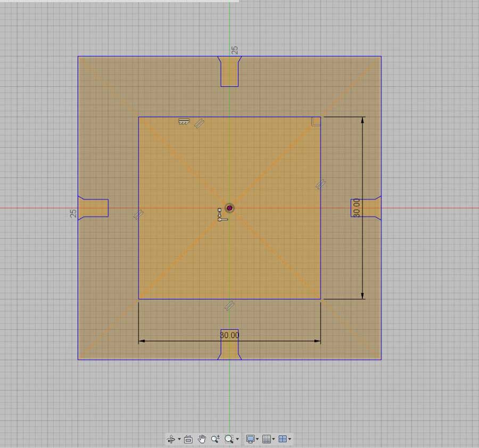Click the coincident constraint glyph near the origin

[x=222, y=215]
